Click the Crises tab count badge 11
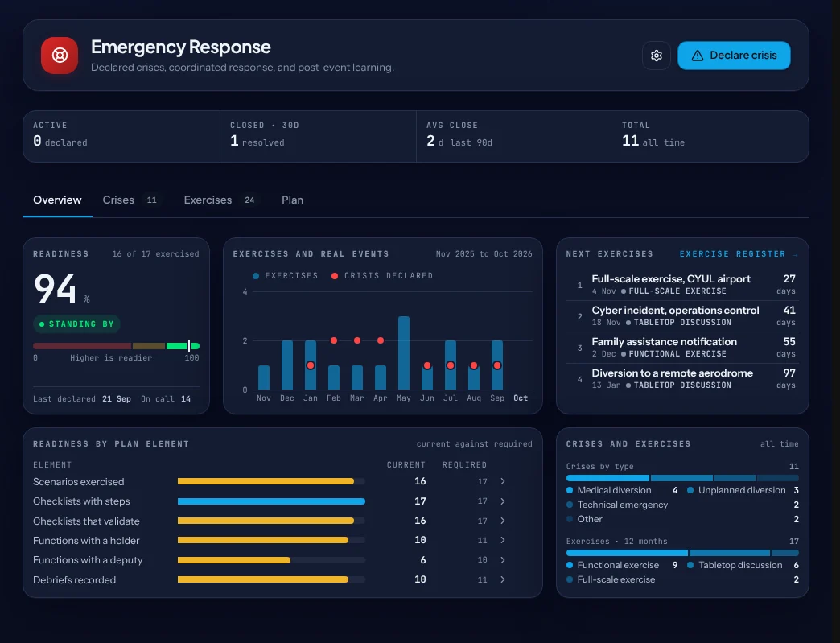 click(x=152, y=200)
